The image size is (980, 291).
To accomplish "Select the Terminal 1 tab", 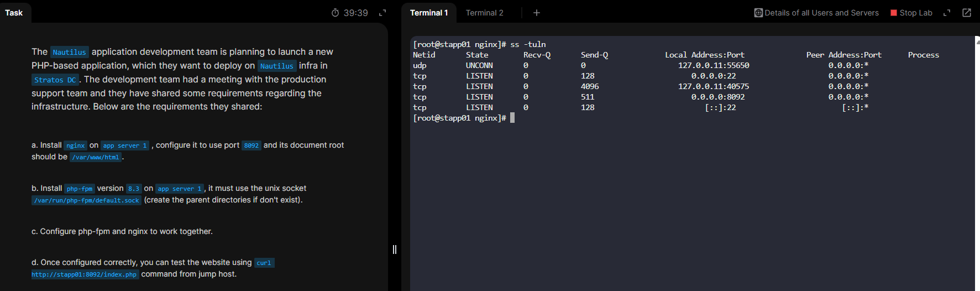I will tap(429, 13).
